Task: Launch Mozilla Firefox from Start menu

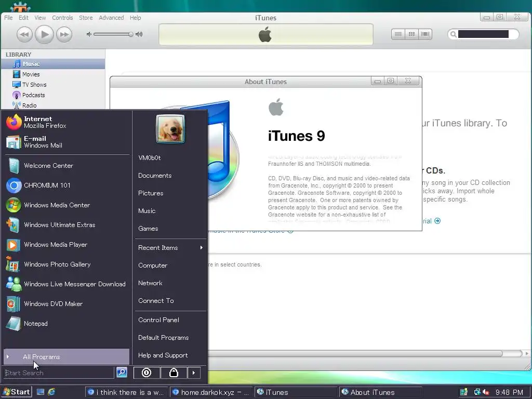Action: tap(67, 122)
